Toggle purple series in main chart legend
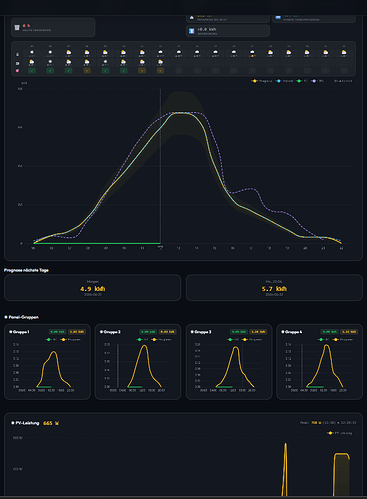 pos(317,81)
